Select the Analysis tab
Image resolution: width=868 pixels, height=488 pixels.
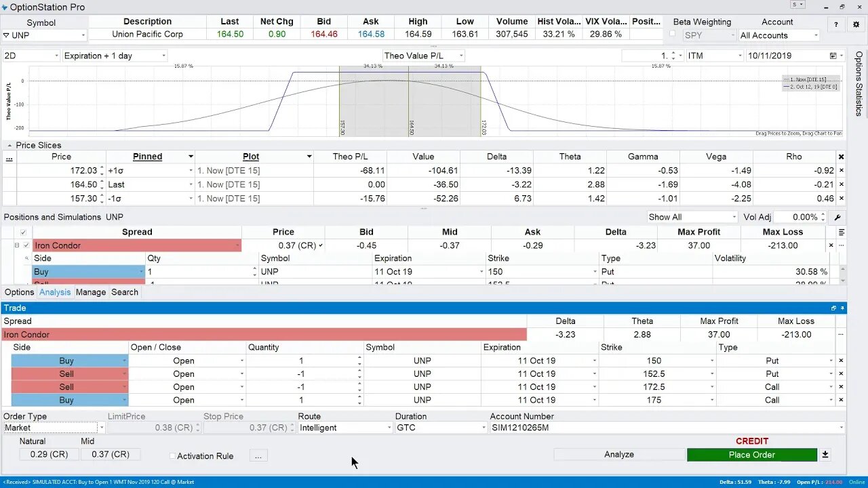coord(55,292)
